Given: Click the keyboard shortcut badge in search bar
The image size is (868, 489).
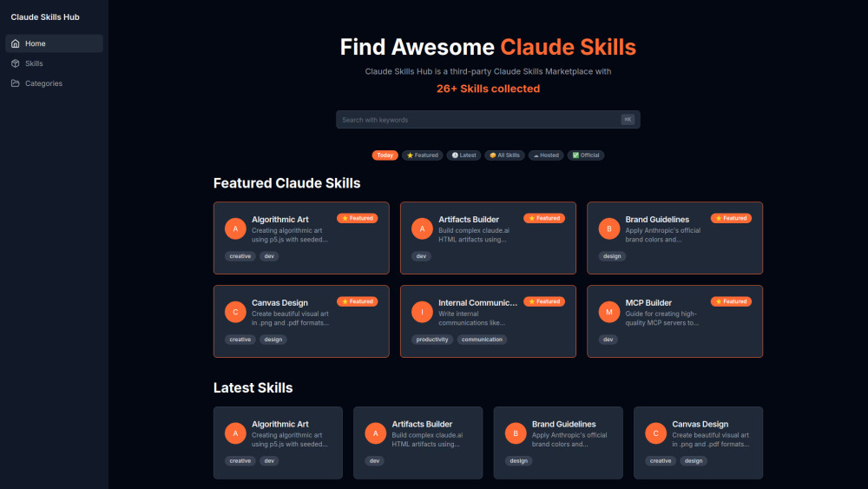Looking at the screenshot, I should (x=628, y=120).
